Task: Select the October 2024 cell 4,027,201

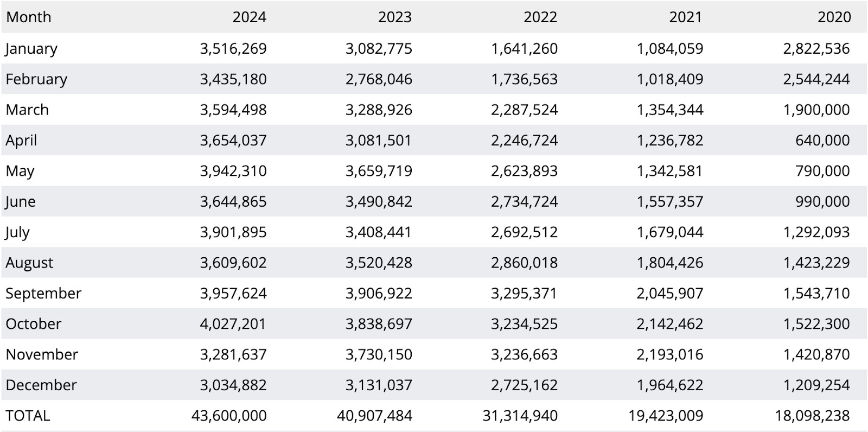Action: (x=233, y=324)
